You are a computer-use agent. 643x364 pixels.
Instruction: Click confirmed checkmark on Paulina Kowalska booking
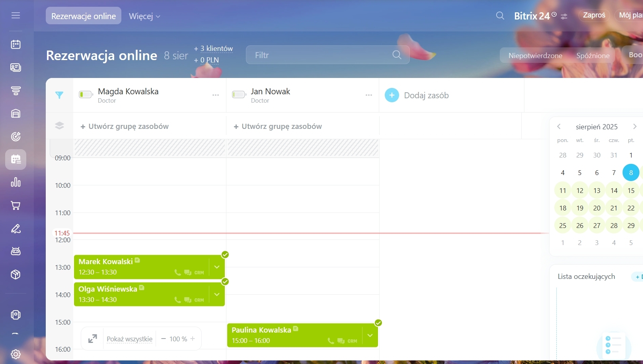tap(378, 323)
